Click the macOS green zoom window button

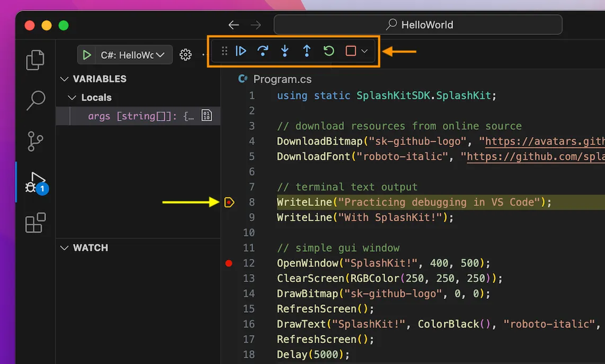(64, 25)
